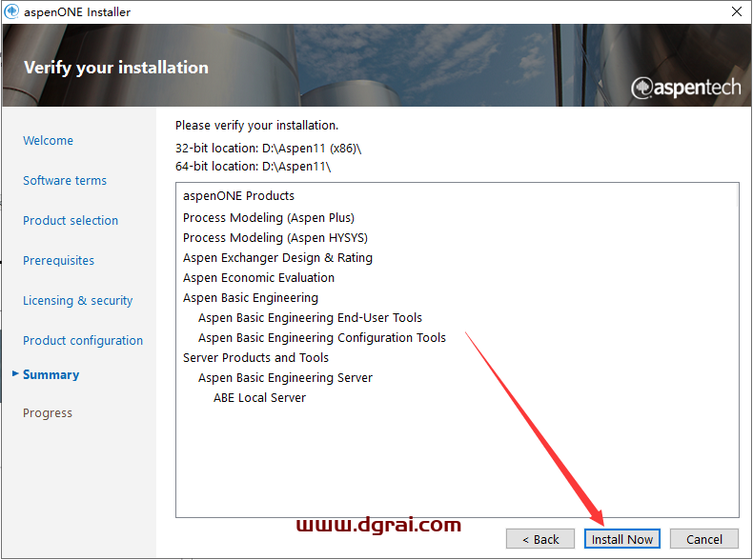753x560 pixels.
Task: Select the 'Server Products and Tools' entry
Action: 255,358
